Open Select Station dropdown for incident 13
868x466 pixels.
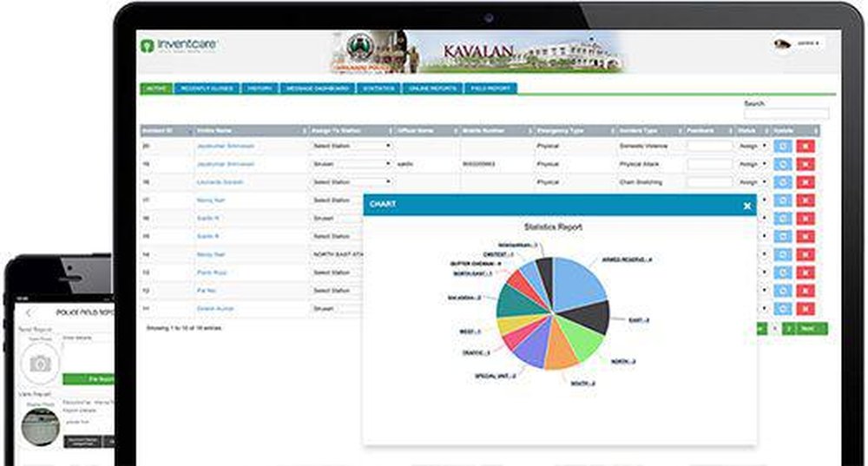pos(337,272)
